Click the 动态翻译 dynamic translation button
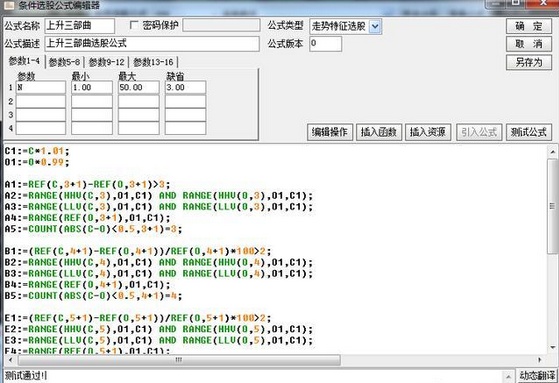The image size is (559, 383). click(x=537, y=376)
